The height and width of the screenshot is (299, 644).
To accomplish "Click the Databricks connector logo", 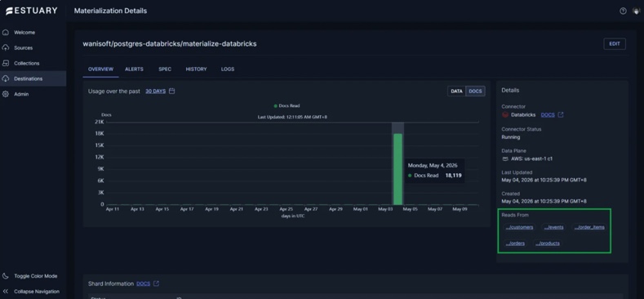I will pos(505,114).
